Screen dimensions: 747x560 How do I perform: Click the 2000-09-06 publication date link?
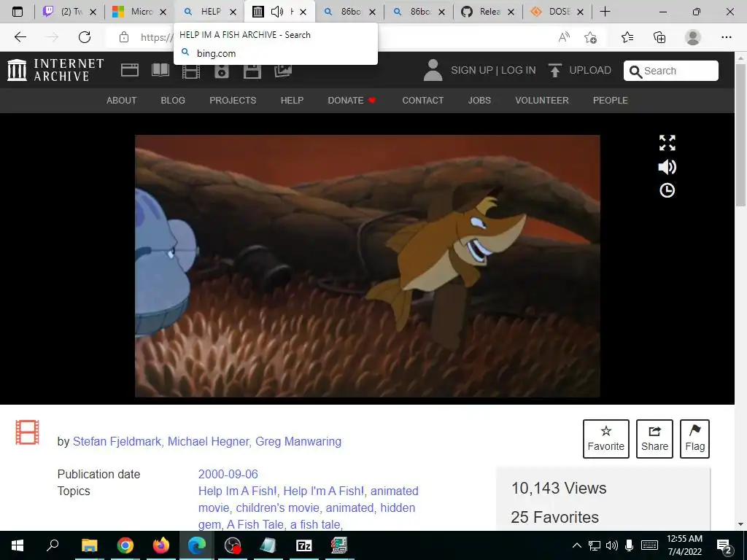228,474
